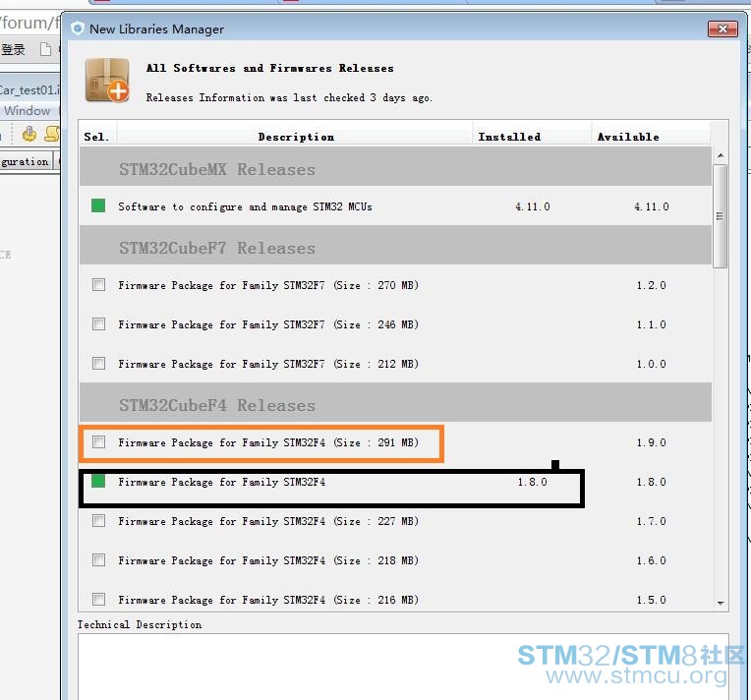The width and height of the screenshot is (751, 700).
Task: Select the installed STM32F4 firmware row without size
Action: click(395, 482)
